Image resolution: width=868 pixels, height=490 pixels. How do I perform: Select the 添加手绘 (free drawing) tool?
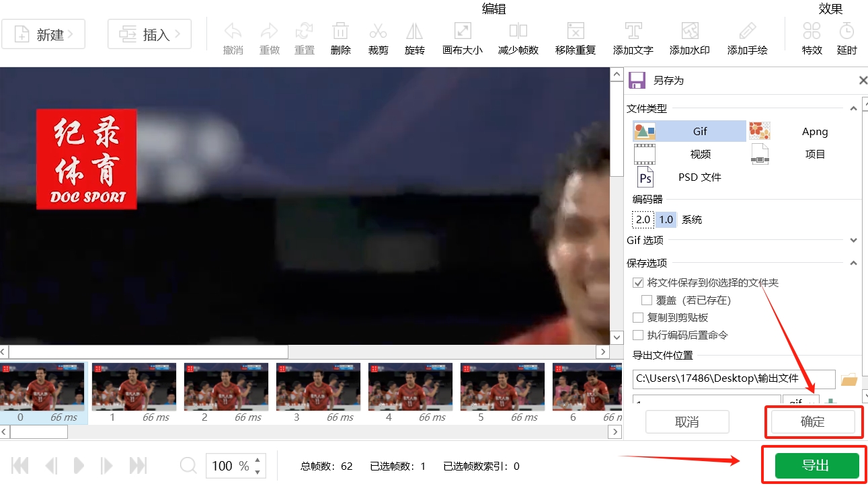point(747,31)
